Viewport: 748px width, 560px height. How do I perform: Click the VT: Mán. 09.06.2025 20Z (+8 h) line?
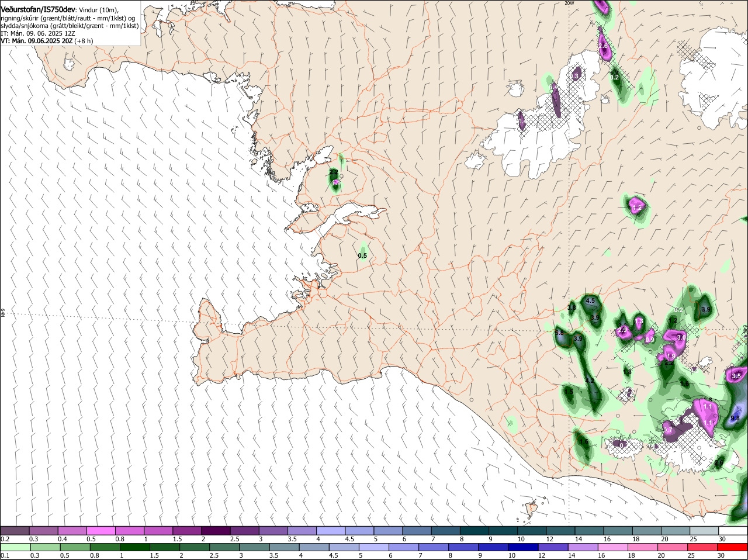47,41
